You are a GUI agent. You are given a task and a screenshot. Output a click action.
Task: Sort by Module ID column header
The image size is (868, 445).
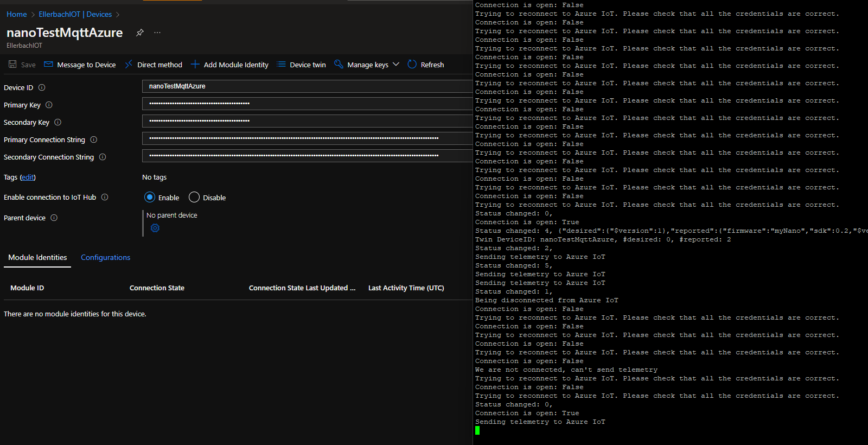[x=27, y=288]
